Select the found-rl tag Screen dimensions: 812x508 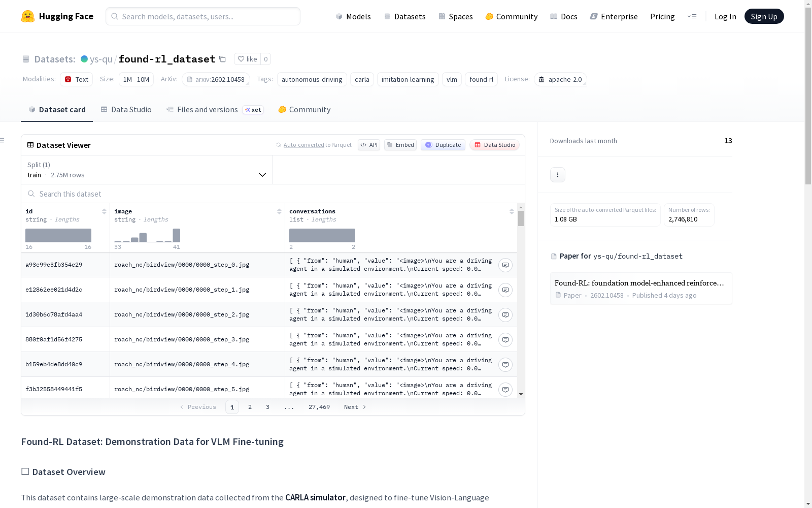coord(481,79)
